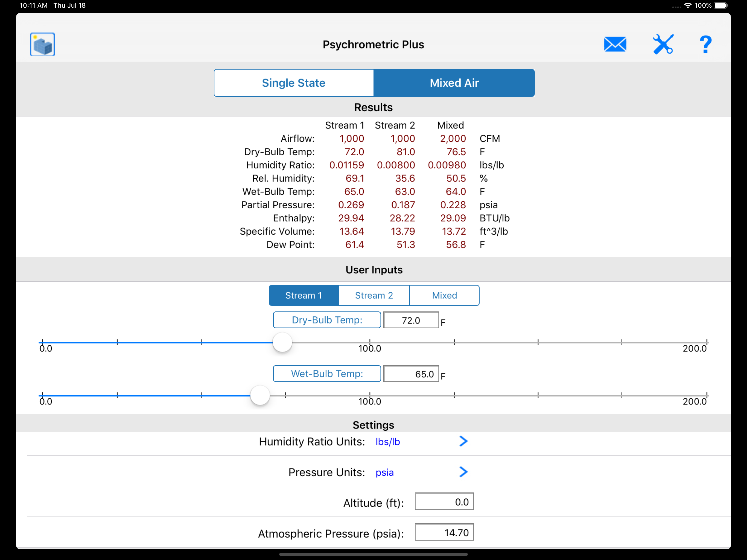Screen dimensions: 747x560
Task: Check the Wi-Fi status icon
Action: 688,5
